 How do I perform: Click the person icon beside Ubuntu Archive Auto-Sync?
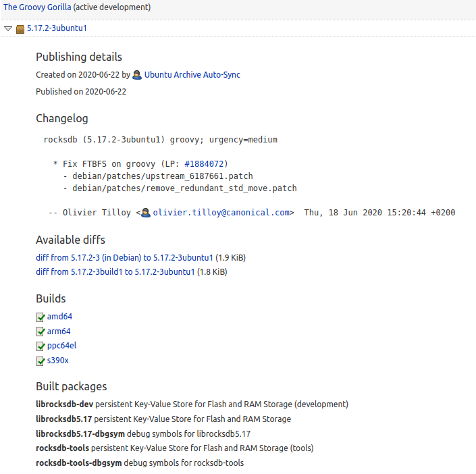[137, 75]
